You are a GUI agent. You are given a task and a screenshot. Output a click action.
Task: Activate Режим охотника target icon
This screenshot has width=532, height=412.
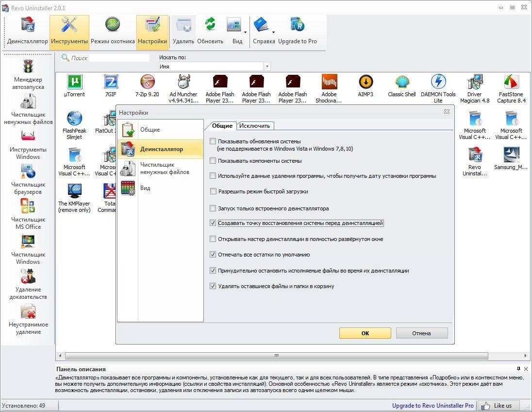pyautogui.click(x=113, y=32)
